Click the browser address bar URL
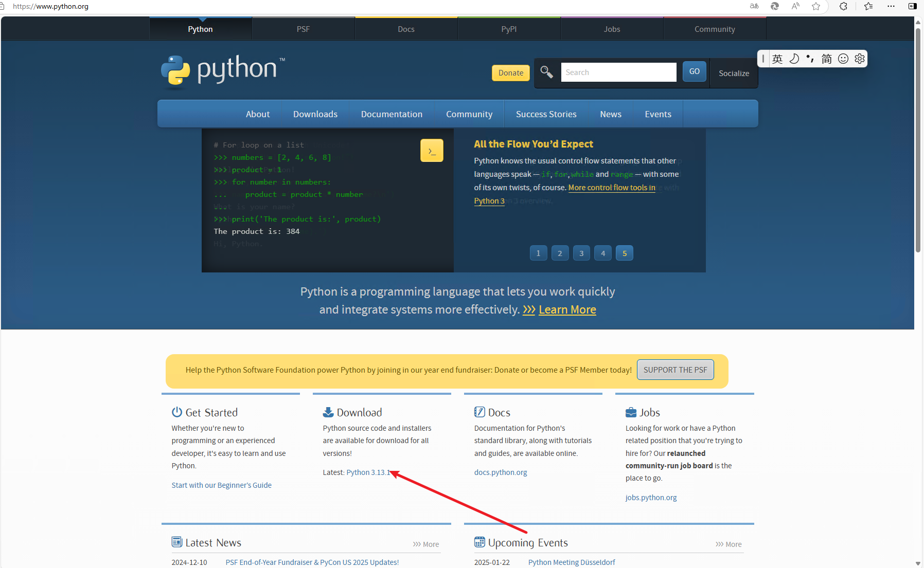The height and width of the screenshot is (568, 924). 50,6
